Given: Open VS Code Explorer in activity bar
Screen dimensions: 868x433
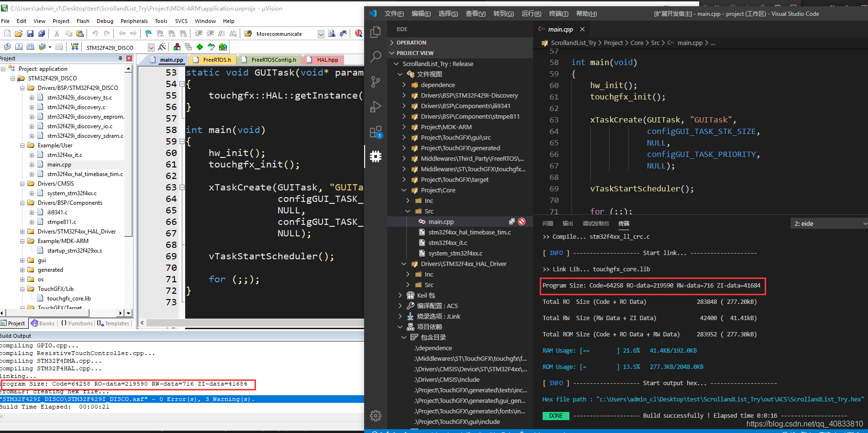Looking at the screenshot, I should 376,32.
